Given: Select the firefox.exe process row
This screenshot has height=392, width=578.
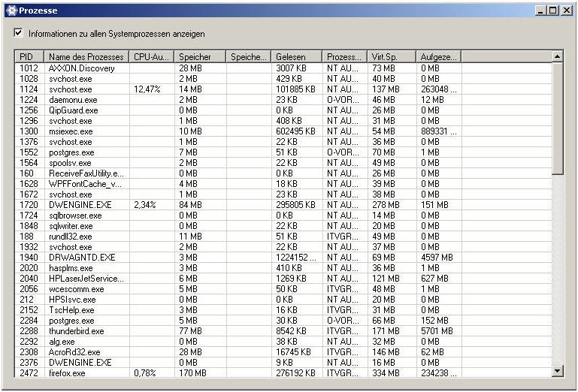Looking at the screenshot, I should pos(67,372).
